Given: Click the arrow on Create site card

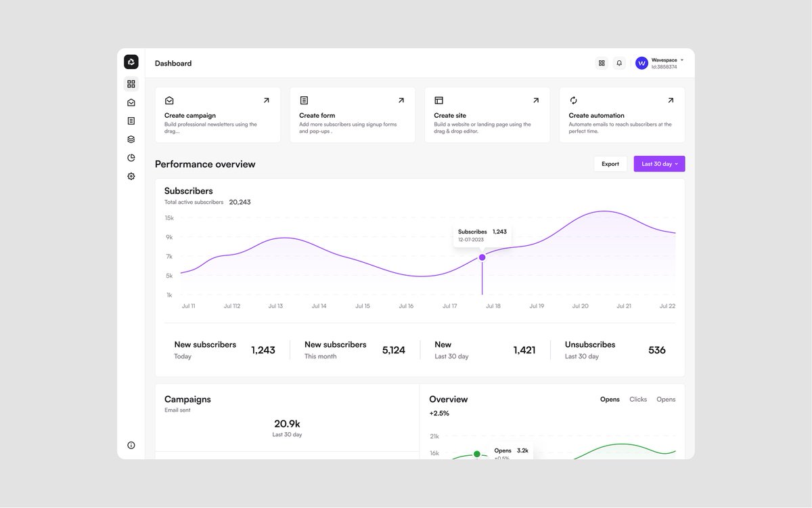Looking at the screenshot, I should pos(535,100).
